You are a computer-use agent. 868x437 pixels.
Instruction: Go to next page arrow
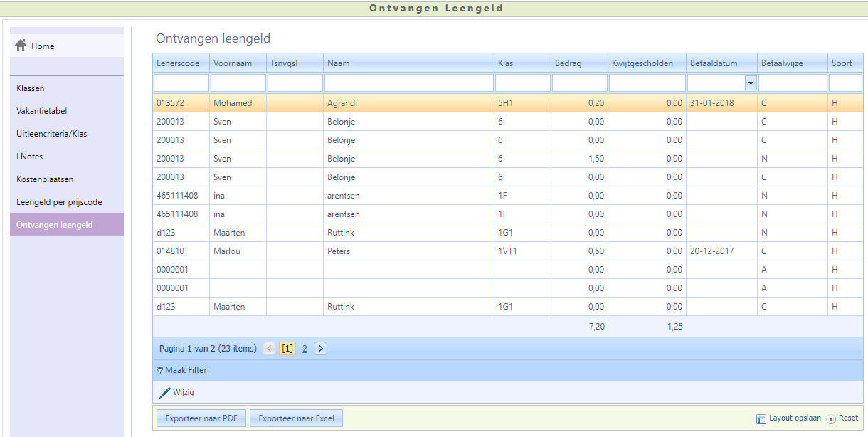[x=320, y=349]
